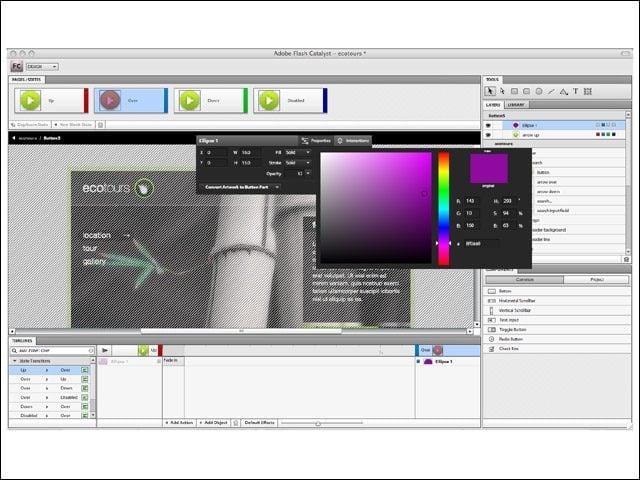The width and height of the screenshot is (640, 480).
Task: Click the trash icon beside New Blank State
Action: click(x=100, y=125)
